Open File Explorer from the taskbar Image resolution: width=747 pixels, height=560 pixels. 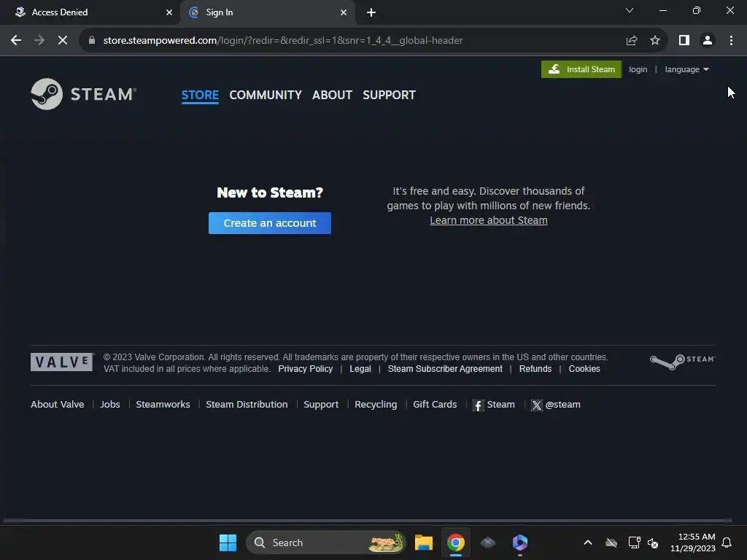pos(424,542)
